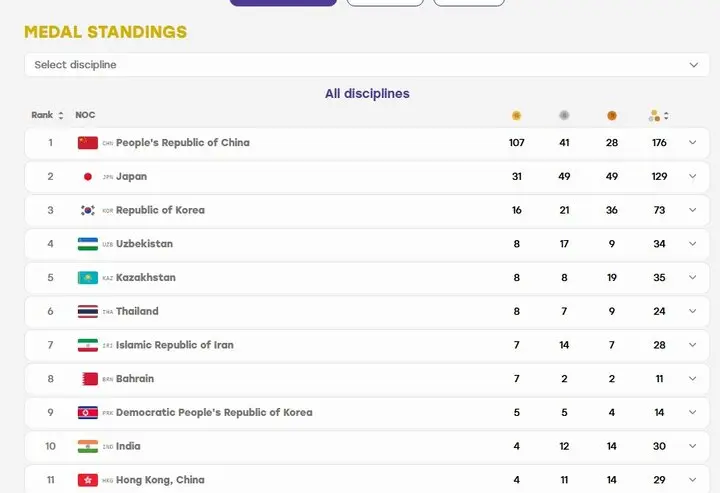
Task: Click China's gold count 107
Action: coord(517,143)
